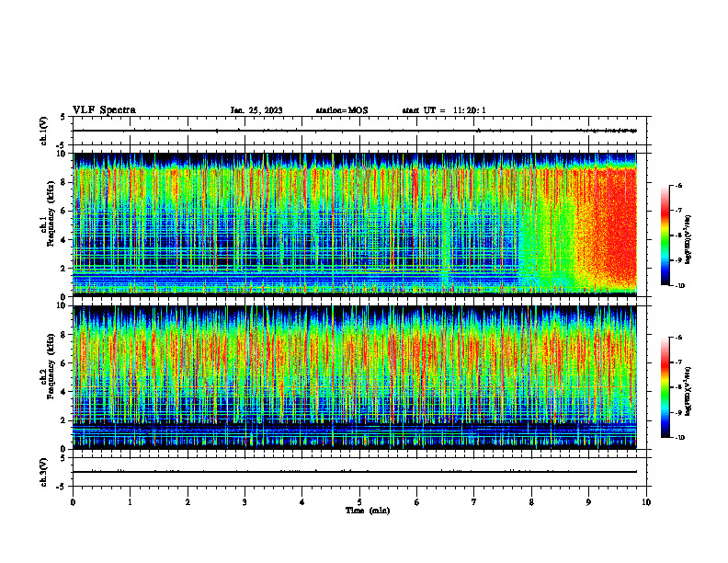Click time axis tick label "5"
This screenshot has width=728, height=563.
(359, 502)
